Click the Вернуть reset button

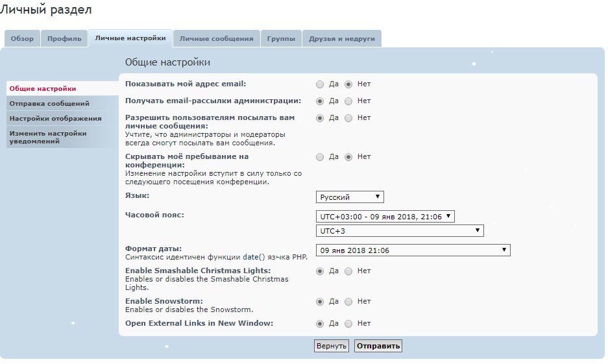click(332, 346)
